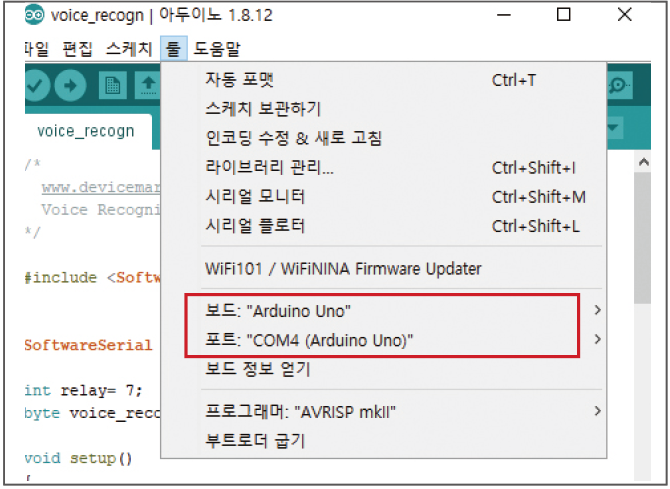
Task: Maximize the Arduino window
Action: click(564, 15)
